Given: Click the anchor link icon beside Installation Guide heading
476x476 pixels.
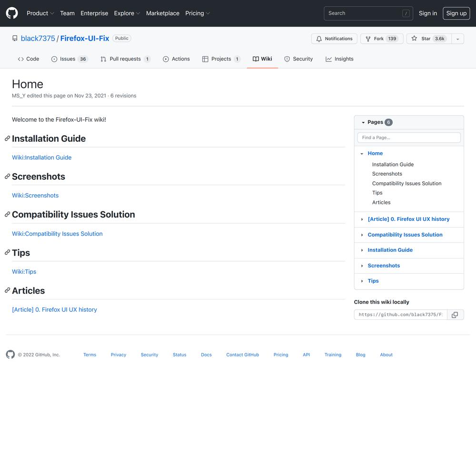Looking at the screenshot, I should pos(7,139).
